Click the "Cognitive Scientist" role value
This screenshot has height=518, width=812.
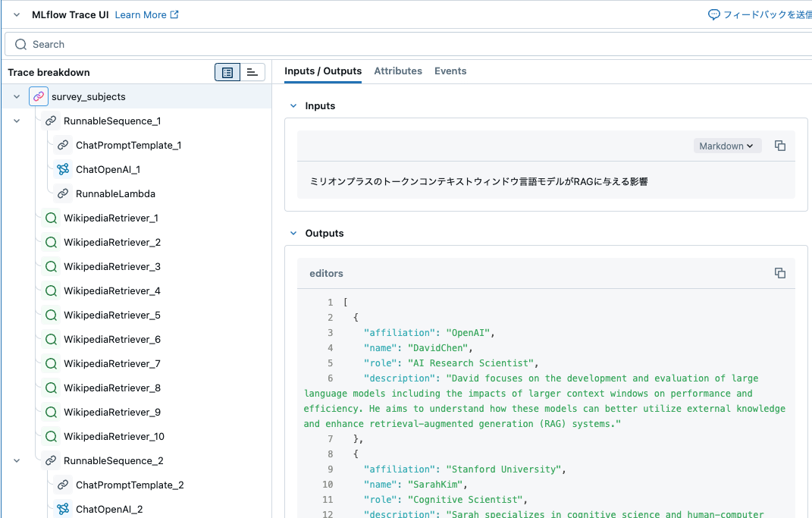pyautogui.click(x=465, y=499)
